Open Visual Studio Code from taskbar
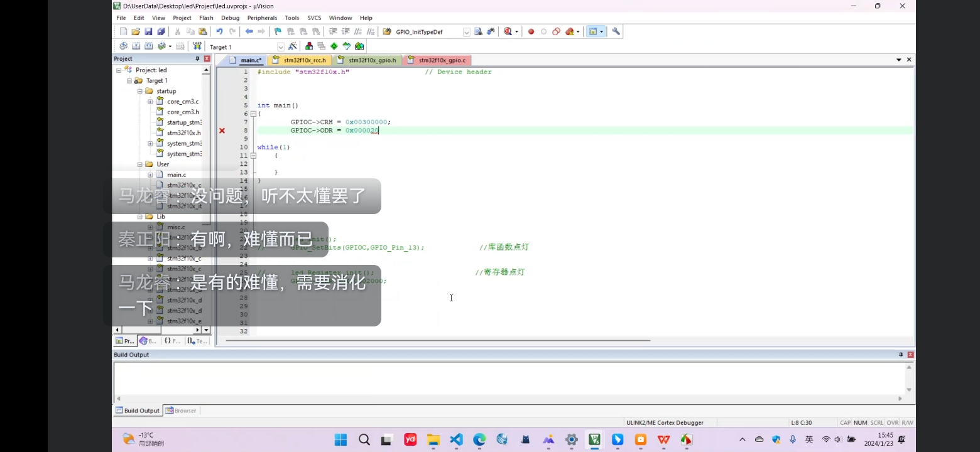This screenshot has height=452, width=980. tap(457, 439)
